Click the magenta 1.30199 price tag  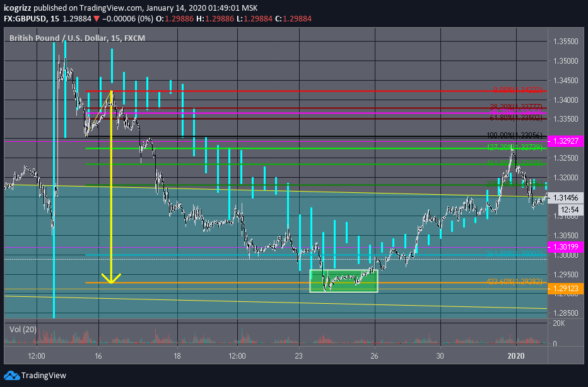click(x=566, y=246)
